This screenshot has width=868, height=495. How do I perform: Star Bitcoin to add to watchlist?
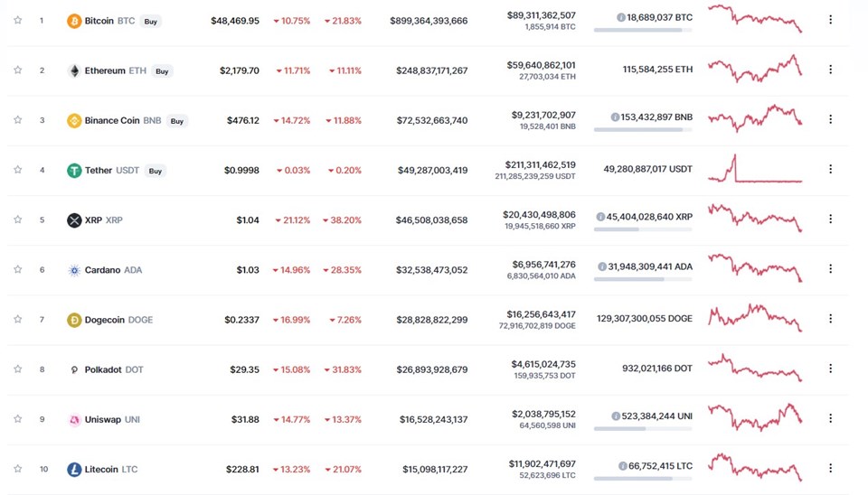point(18,20)
